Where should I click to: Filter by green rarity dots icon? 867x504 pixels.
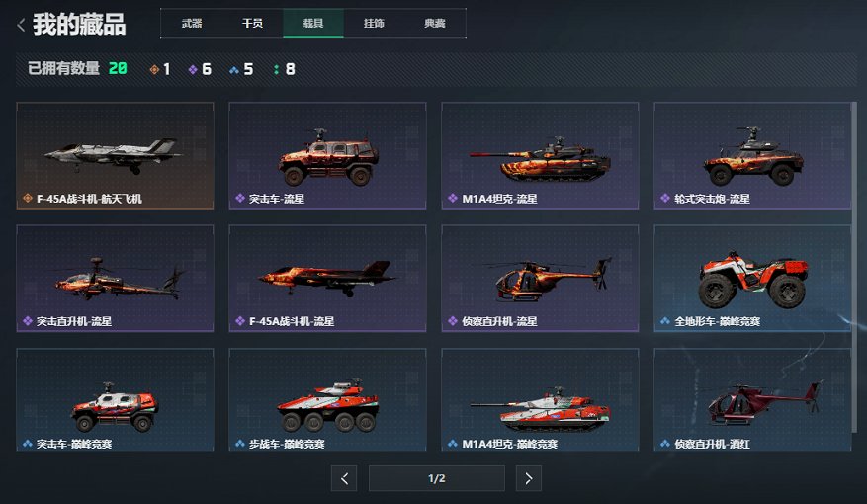coord(276,69)
